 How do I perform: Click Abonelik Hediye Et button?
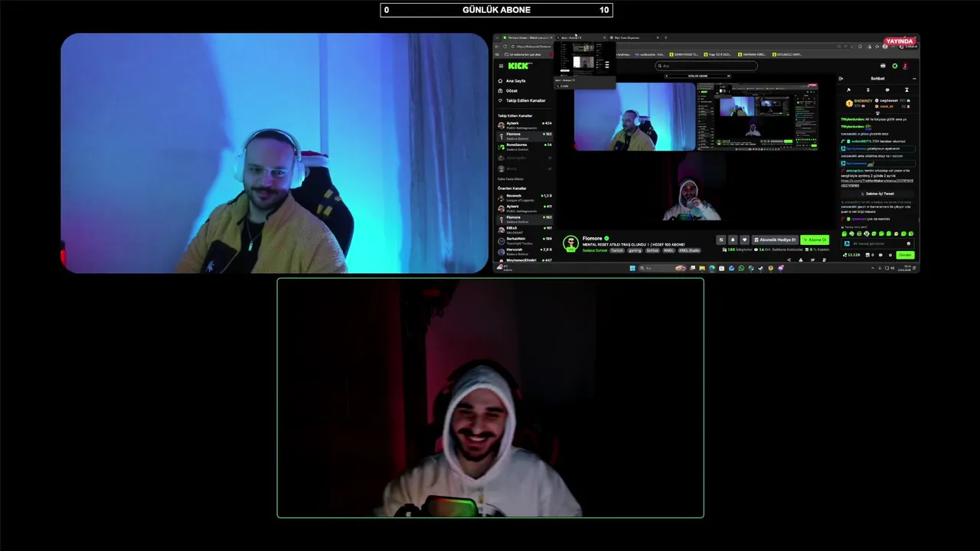775,240
